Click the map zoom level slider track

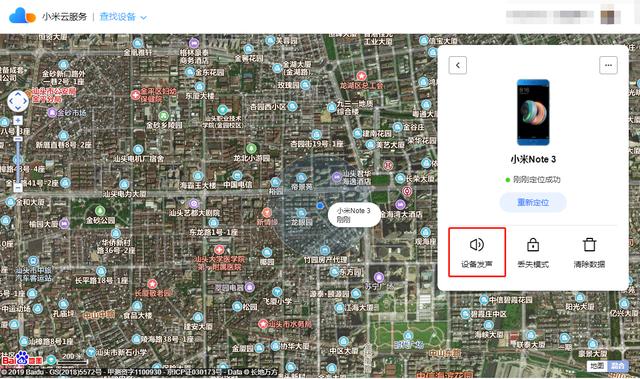coord(18,154)
